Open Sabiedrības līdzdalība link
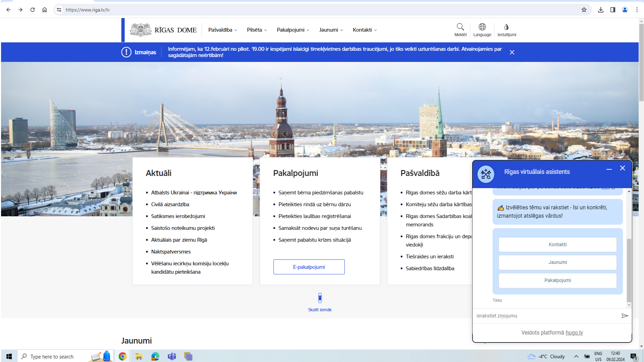644x362 pixels. coord(430,268)
